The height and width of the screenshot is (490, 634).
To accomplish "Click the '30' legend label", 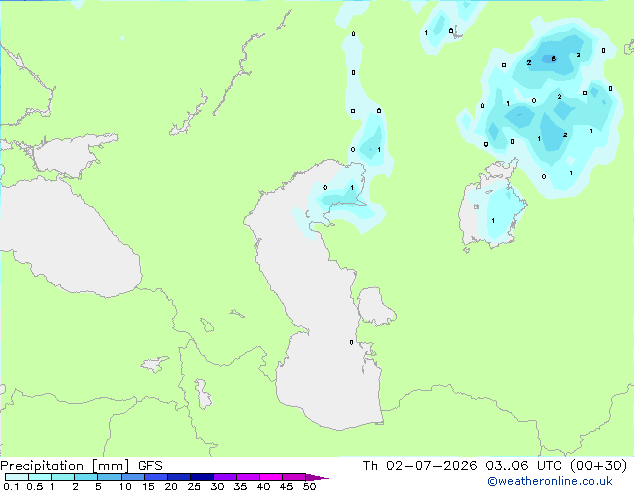I will [217, 486].
